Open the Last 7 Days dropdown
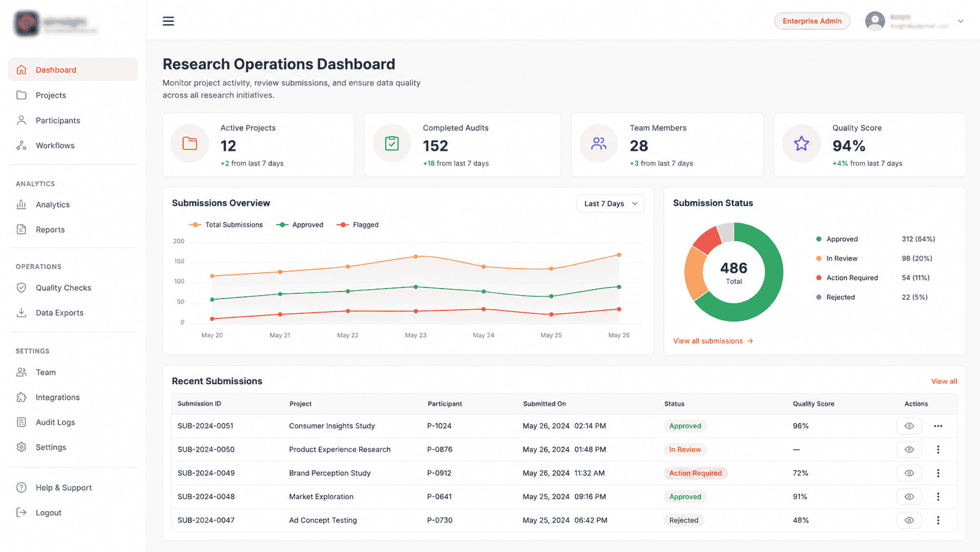Screen dimensions: 980x552 tap(610, 204)
